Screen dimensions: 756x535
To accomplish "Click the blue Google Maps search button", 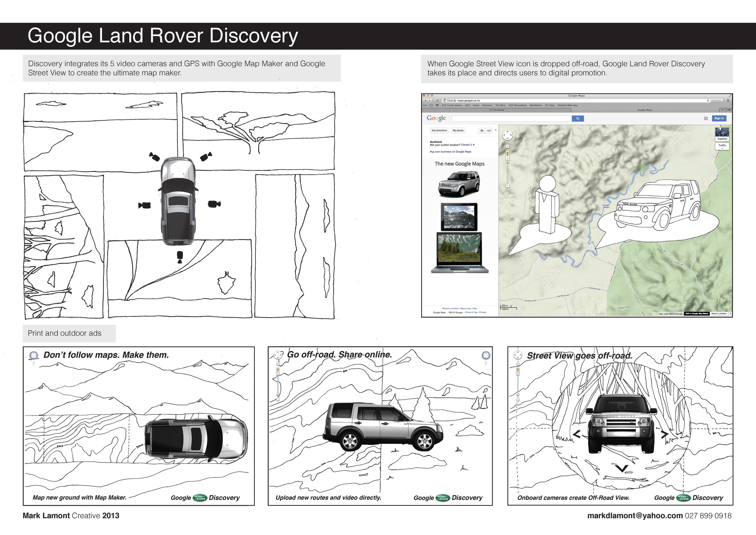I will click(x=578, y=119).
